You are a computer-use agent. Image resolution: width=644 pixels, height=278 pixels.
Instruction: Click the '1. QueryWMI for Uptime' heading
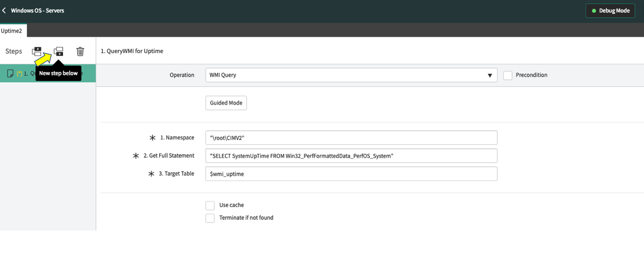(132, 51)
